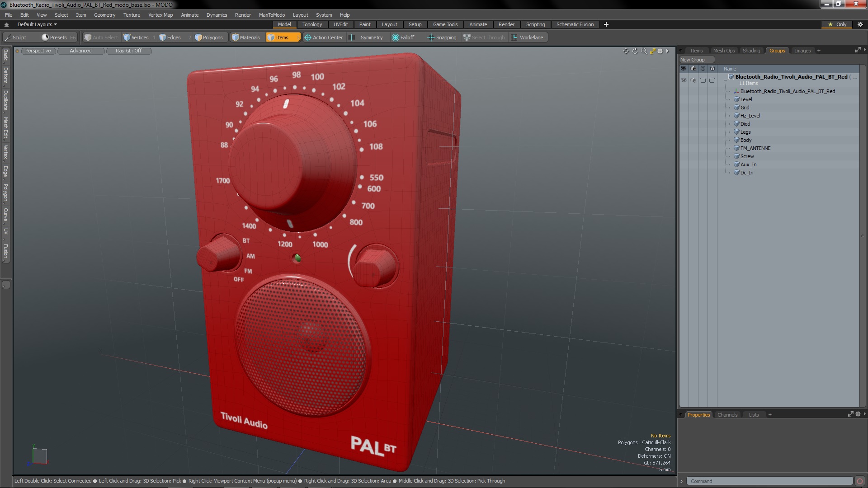Select the Dc_In item
Screen dimensions: 868x488
pos(746,173)
